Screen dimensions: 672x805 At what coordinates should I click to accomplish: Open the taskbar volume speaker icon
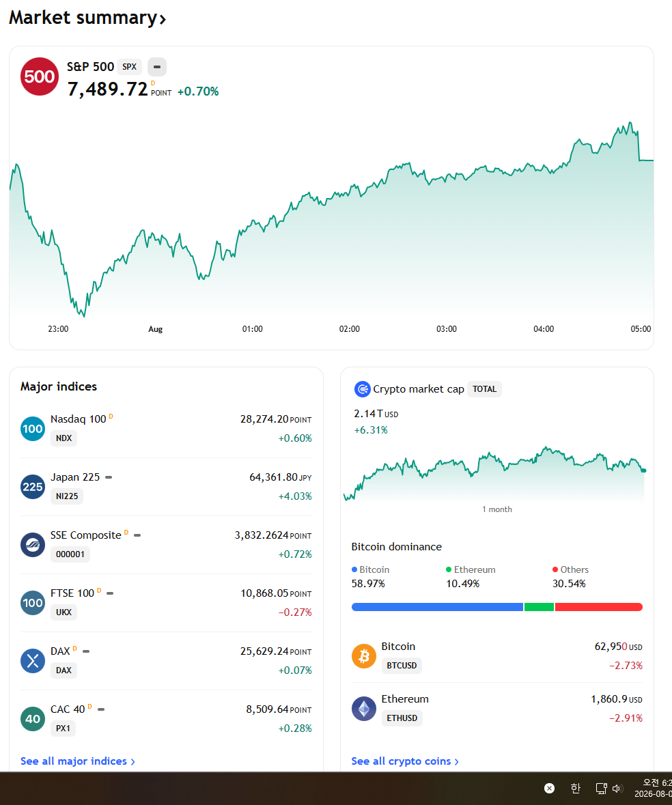617,788
